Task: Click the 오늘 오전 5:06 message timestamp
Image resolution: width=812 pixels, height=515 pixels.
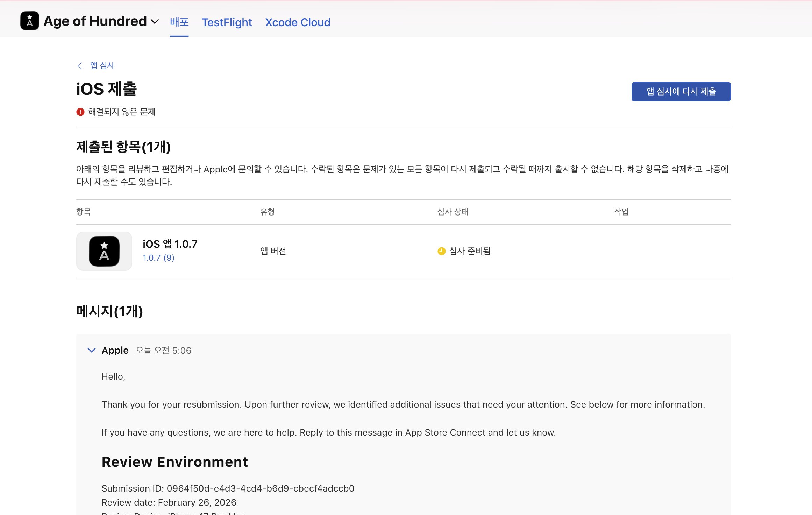Action: (164, 351)
